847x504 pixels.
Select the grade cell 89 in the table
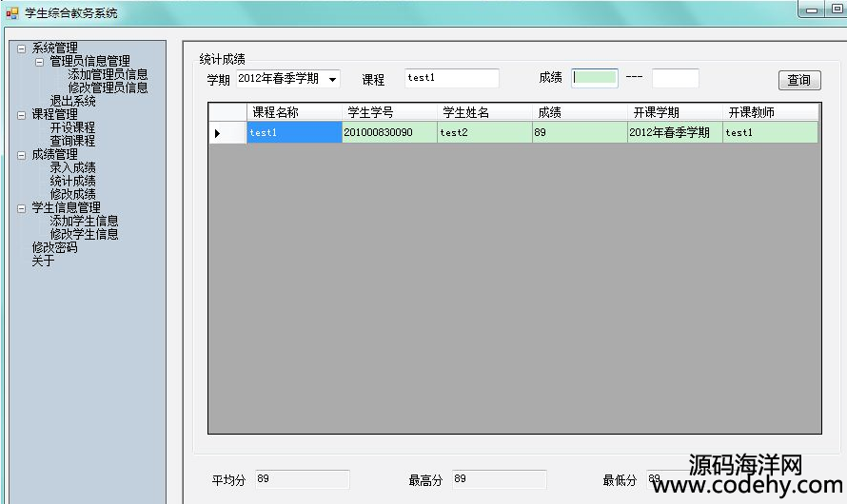[580, 133]
